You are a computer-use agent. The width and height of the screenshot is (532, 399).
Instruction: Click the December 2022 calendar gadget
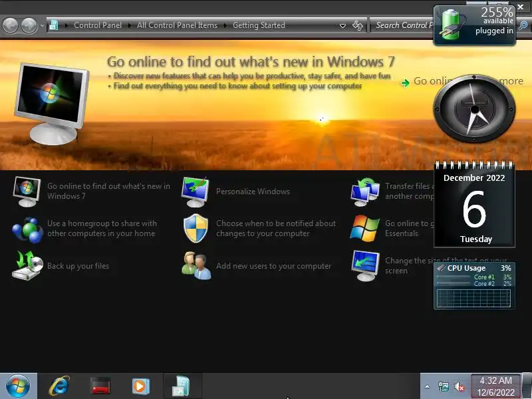(x=474, y=204)
